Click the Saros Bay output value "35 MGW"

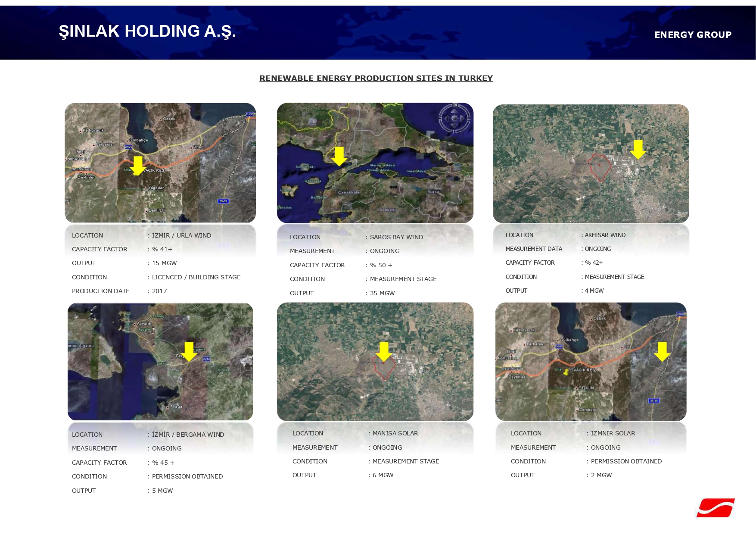click(382, 293)
